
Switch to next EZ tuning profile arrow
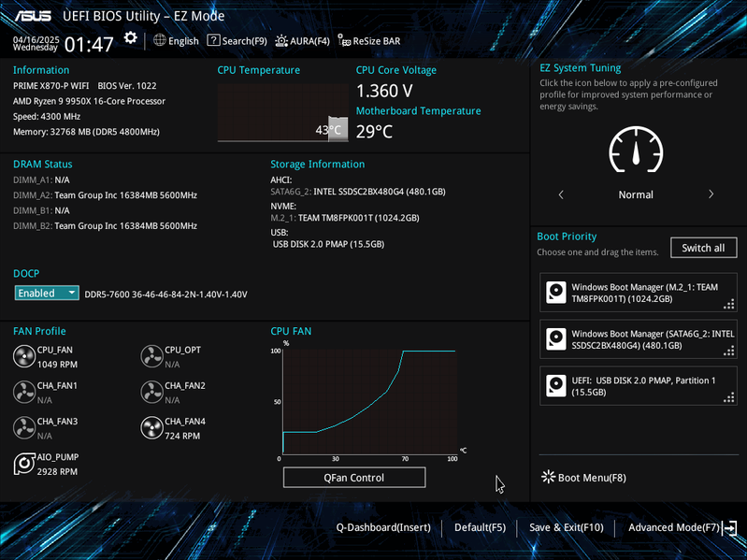coord(711,194)
